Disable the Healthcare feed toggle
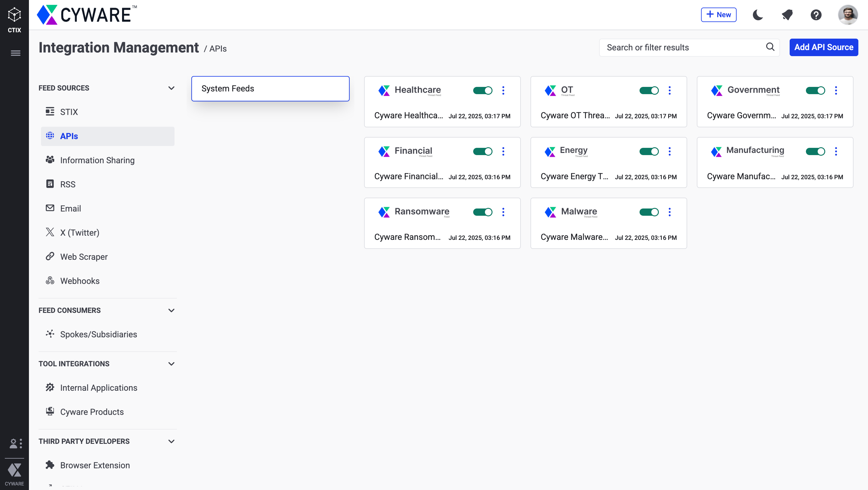This screenshot has width=868, height=490. coord(483,91)
